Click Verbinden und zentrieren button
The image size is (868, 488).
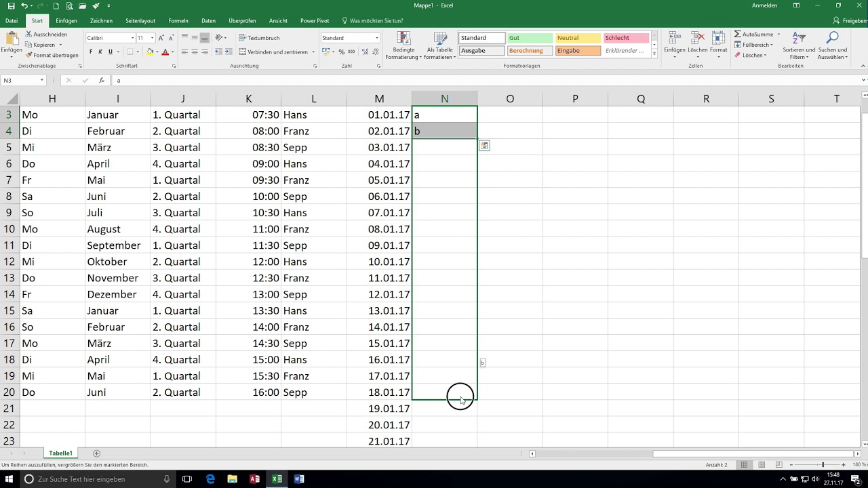[274, 52]
